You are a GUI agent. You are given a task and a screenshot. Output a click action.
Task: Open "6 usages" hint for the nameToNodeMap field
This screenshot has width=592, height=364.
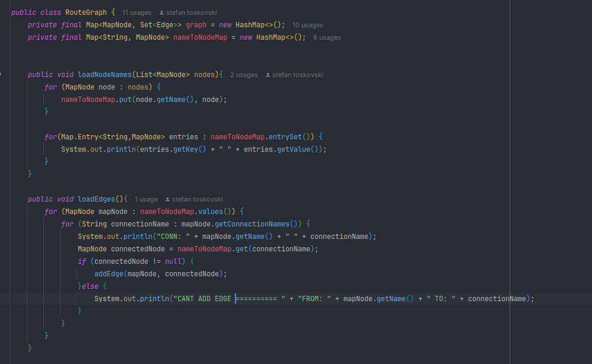pyautogui.click(x=327, y=37)
